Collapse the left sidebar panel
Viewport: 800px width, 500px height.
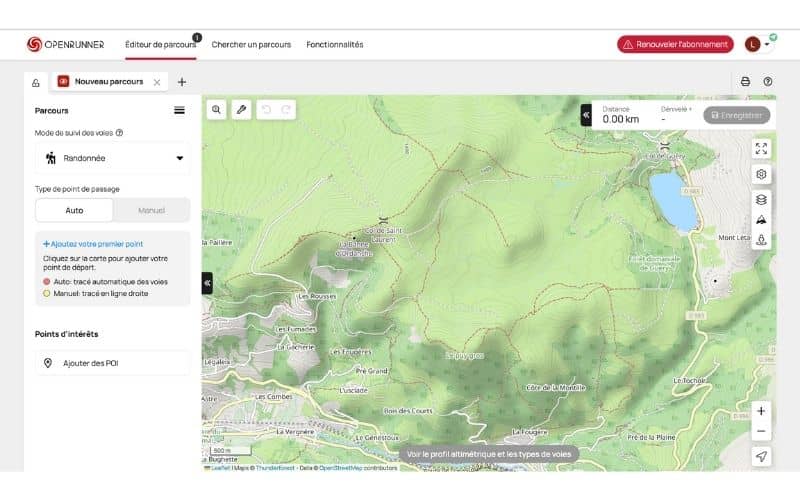pyautogui.click(x=207, y=284)
